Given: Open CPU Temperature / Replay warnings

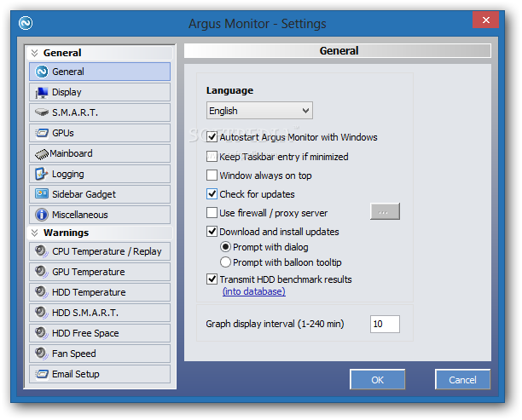Looking at the screenshot, I should point(100,251).
